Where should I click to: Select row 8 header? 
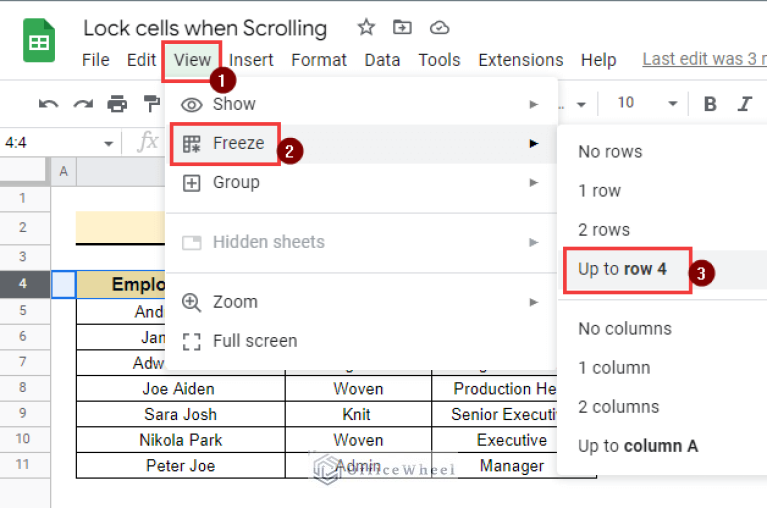point(21,388)
